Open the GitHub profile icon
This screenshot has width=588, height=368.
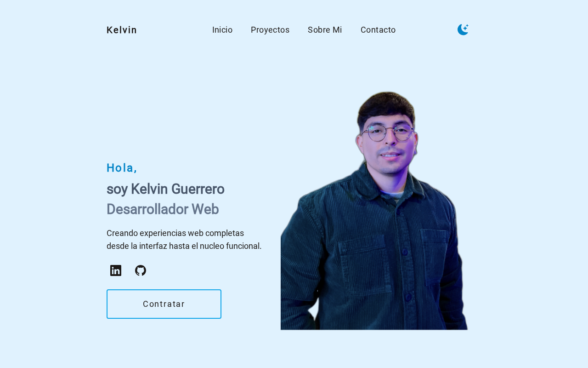pyautogui.click(x=141, y=270)
